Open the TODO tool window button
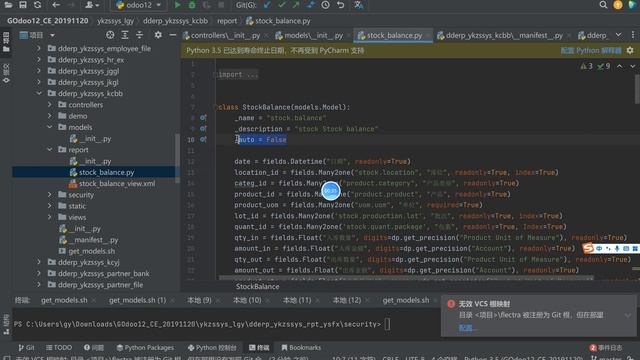Screen dimensions: 640x360 click(x=59, y=347)
